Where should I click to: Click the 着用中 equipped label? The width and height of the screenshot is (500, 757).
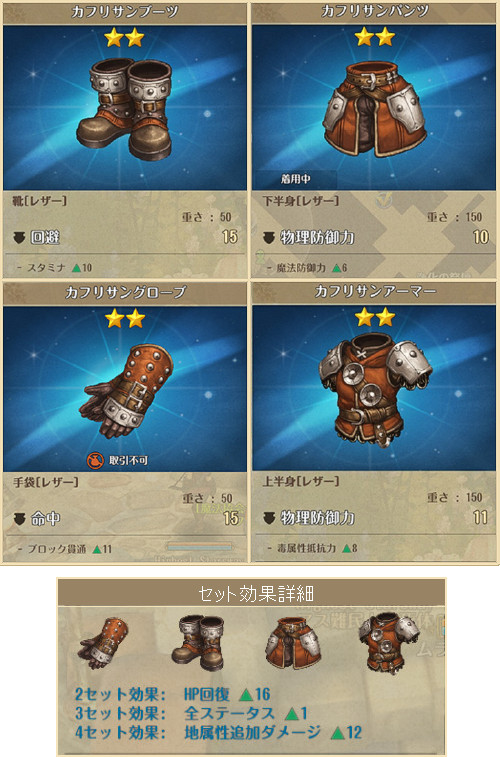pyautogui.click(x=295, y=179)
